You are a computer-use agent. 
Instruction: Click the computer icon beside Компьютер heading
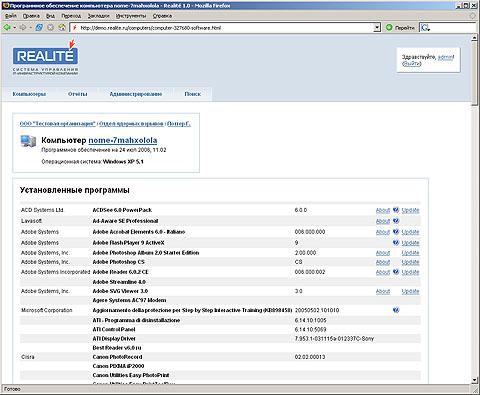[28, 141]
